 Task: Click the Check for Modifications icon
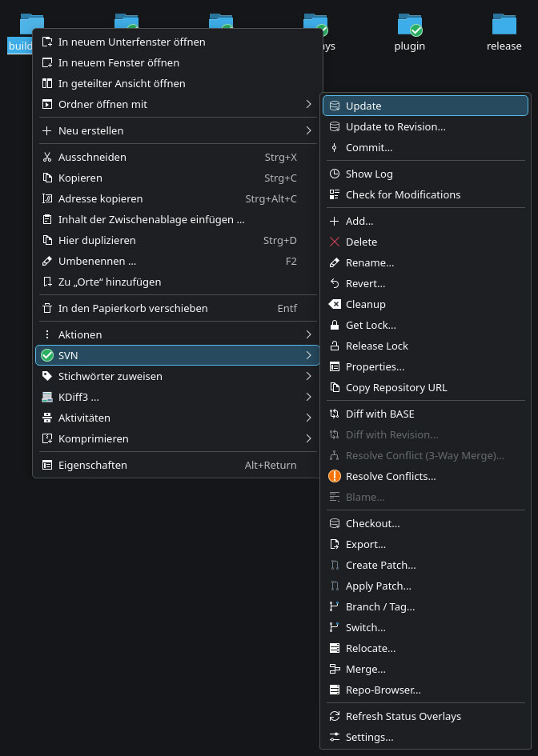tap(335, 194)
